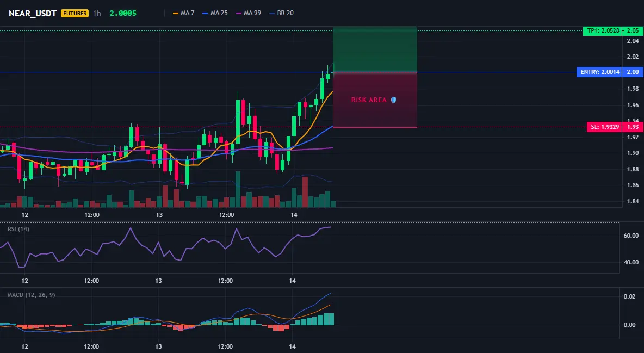The image size is (644, 353).
Task: Toggle the MA 25 legend entry
Action: (x=215, y=13)
